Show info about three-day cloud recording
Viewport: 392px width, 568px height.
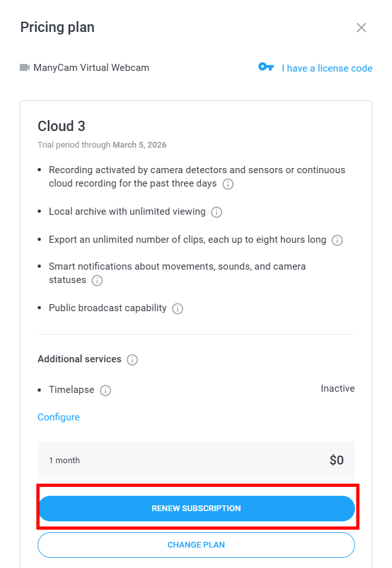[228, 184]
